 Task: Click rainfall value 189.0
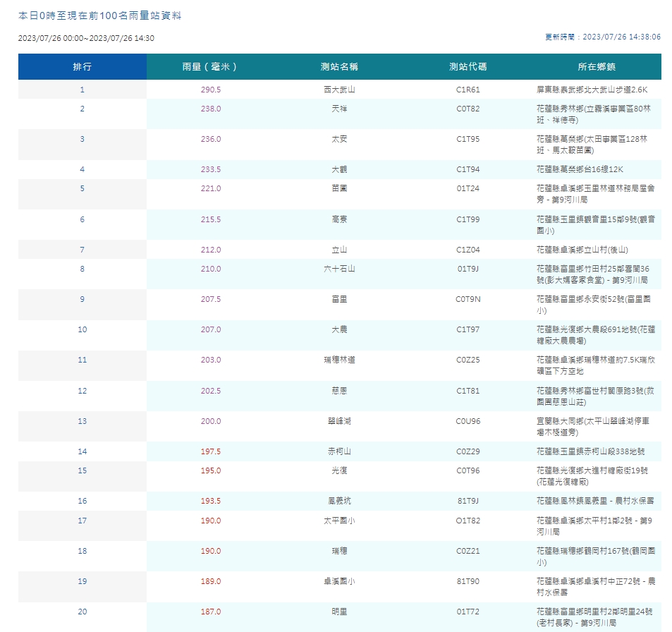pos(211,581)
